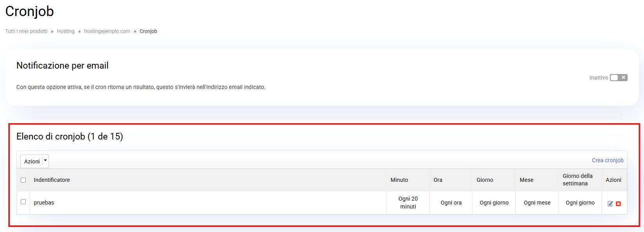Click the Ora column header
644x232 pixels.
pyautogui.click(x=438, y=180)
